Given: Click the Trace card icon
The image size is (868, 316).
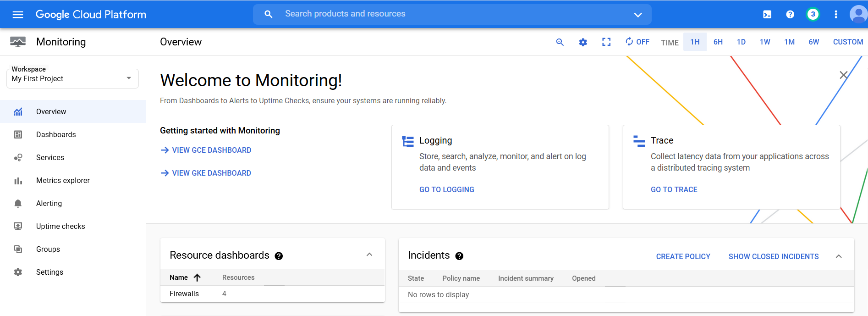Looking at the screenshot, I should (639, 141).
